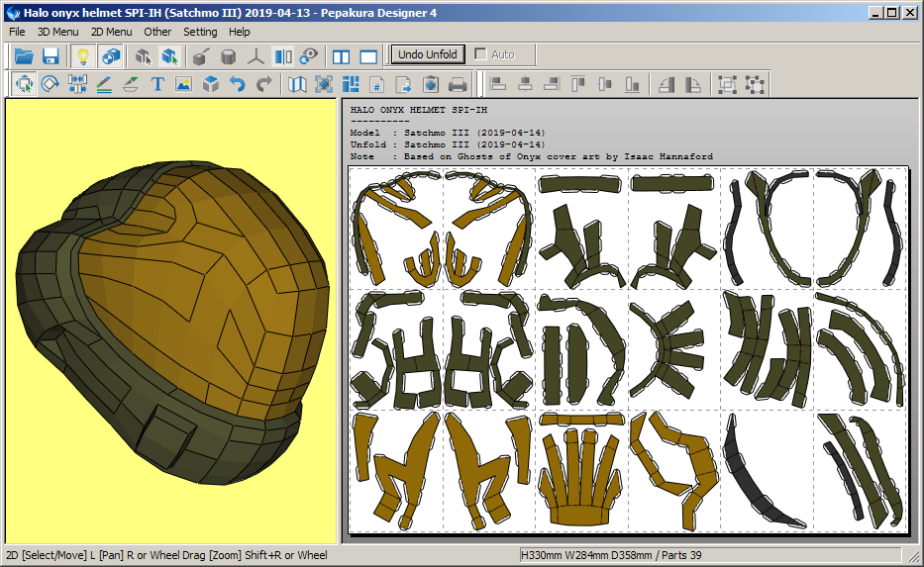Click the cube with edge cutter icon
Viewport: 924px width, 567px height.
(201, 56)
